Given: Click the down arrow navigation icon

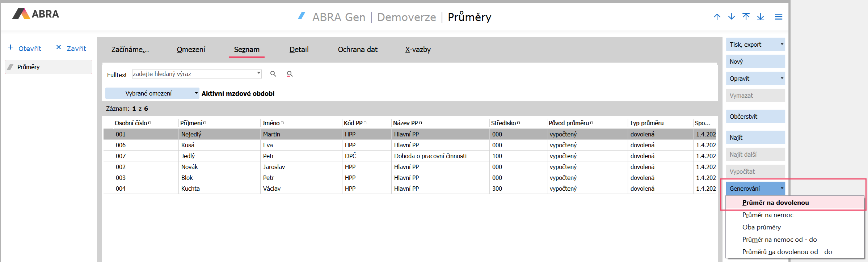Looking at the screenshot, I should [732, 17].
